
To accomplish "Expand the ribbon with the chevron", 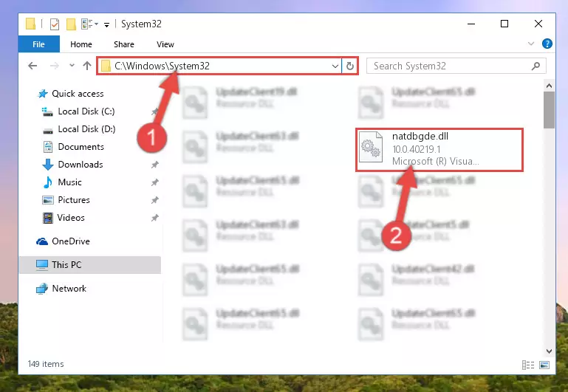I will [x=531, y=44].
